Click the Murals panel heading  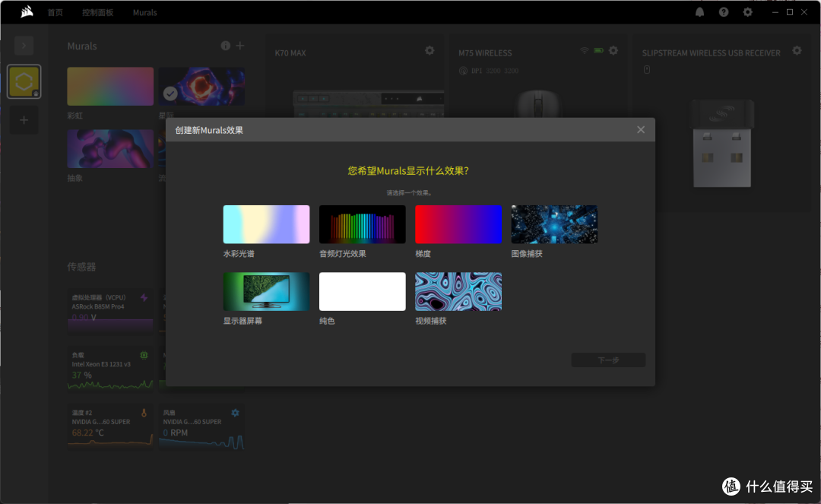click(x=81, y=46)
